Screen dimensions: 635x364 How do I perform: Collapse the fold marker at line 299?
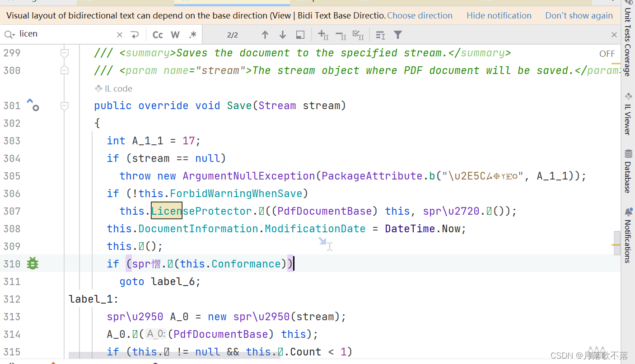click(x=65, y=53)
